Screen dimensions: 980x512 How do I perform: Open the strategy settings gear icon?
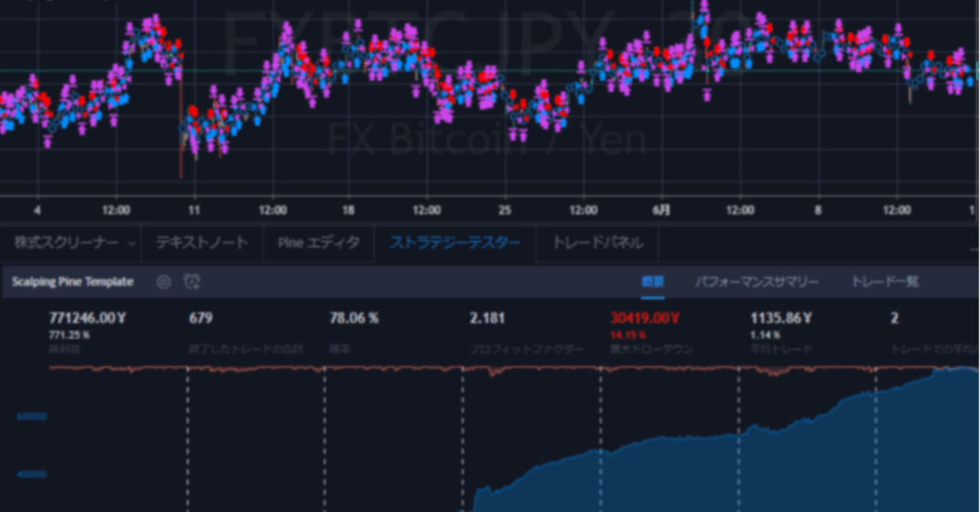point(163,282)
